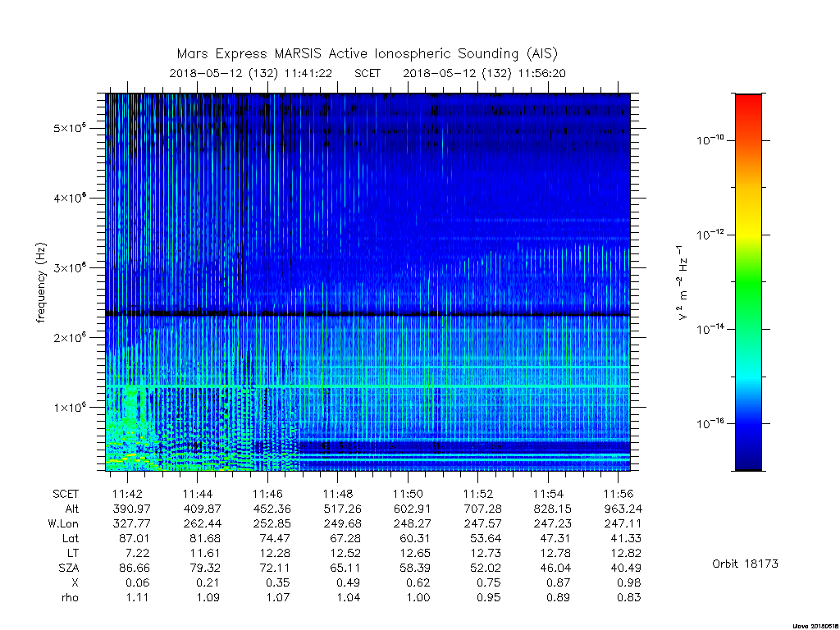840x630 pixels.
Task: Click the rho value '1.00'
Action: point(418,597)
